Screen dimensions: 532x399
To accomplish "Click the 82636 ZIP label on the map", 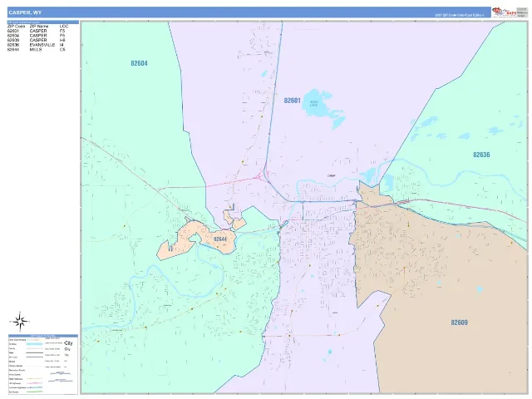I will 481,155.
